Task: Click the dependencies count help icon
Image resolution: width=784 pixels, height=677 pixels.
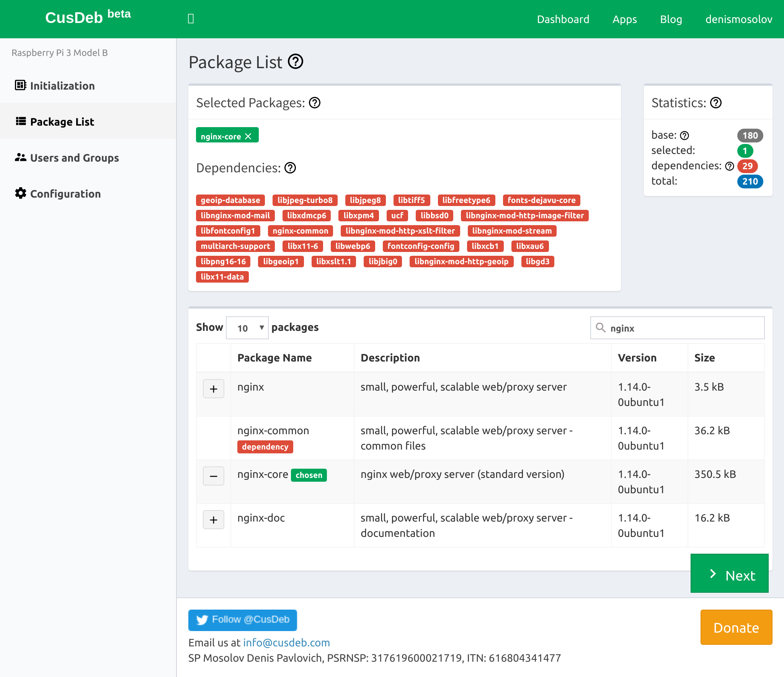Action: [x=730, y=166]
